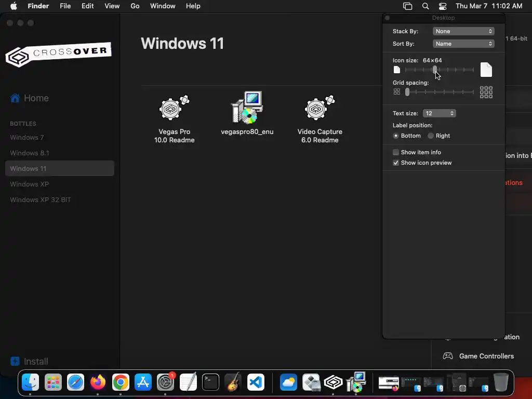Open Weather app from the Dock
Screen dimensions: 532x399
(288, 382)
